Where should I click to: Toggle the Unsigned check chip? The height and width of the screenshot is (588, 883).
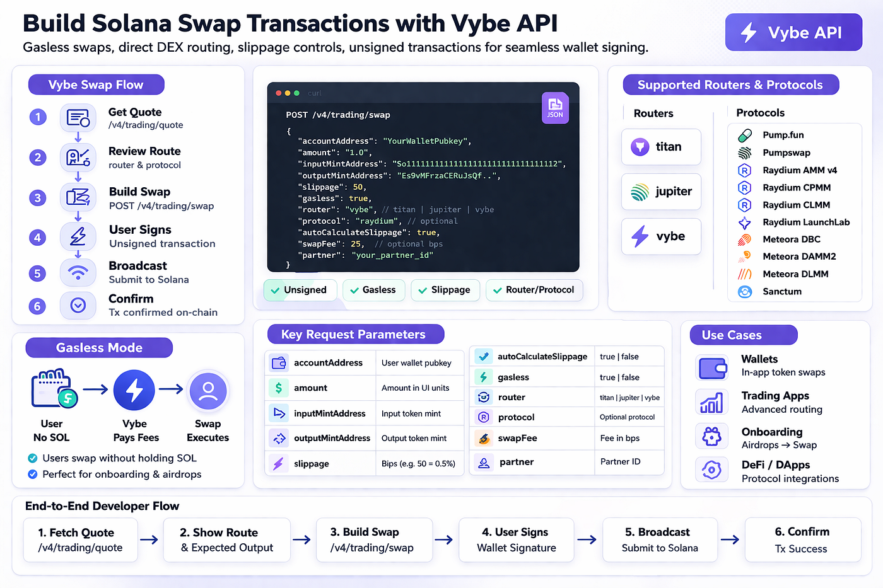click(300, 290)
